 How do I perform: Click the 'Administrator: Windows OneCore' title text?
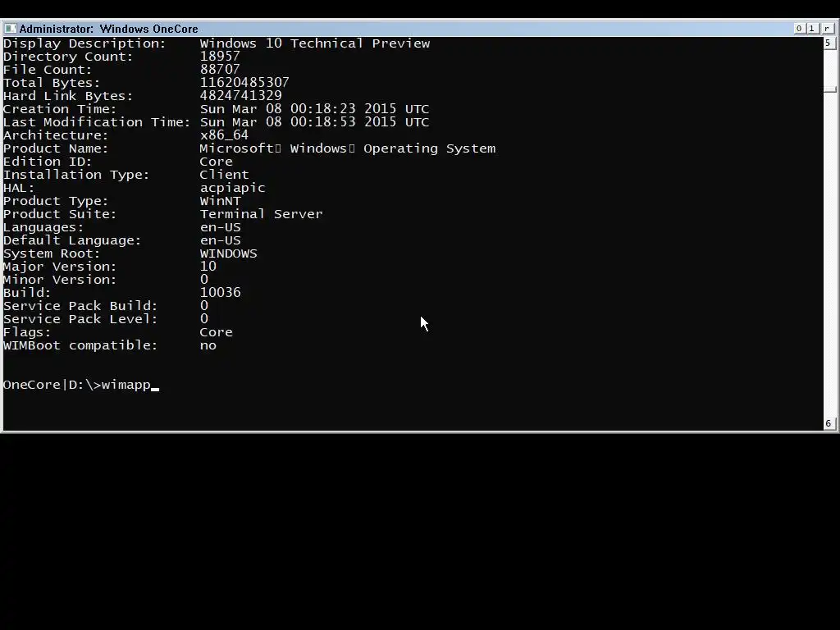coord(109,29)
